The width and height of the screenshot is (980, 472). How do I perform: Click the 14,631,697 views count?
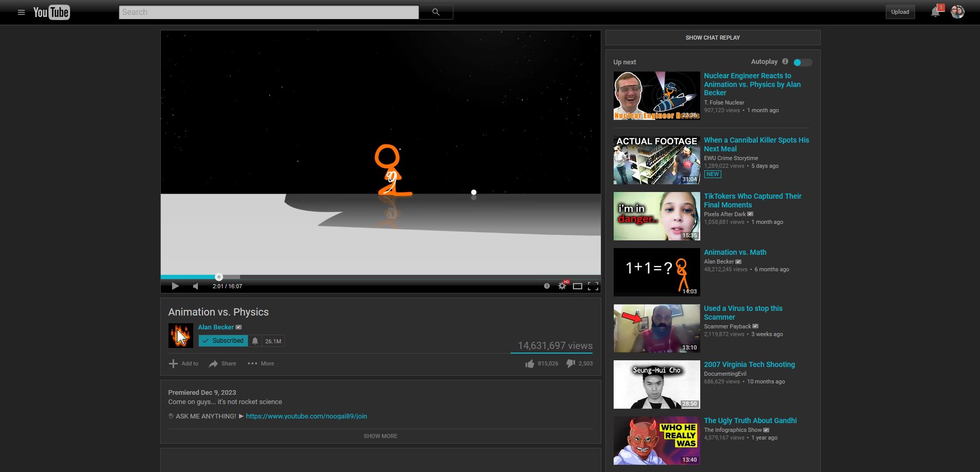[555, 346]
